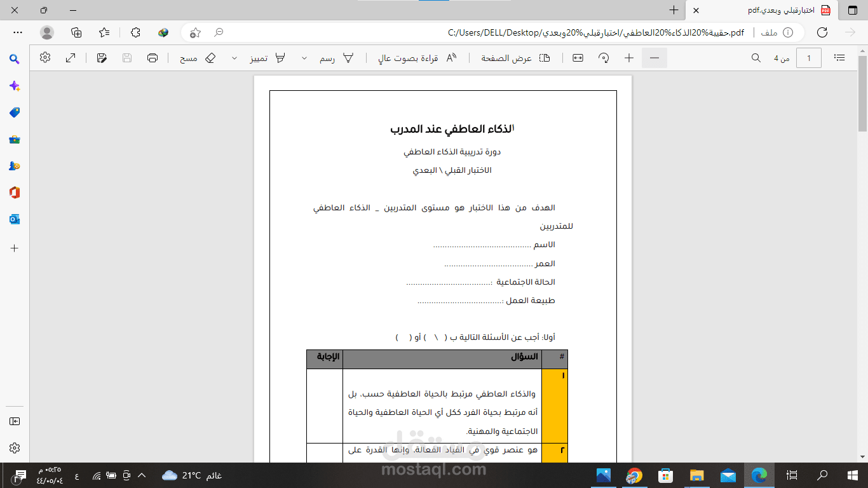
Task: Open Edge Settings and more menu
Action: click(18, 32)
